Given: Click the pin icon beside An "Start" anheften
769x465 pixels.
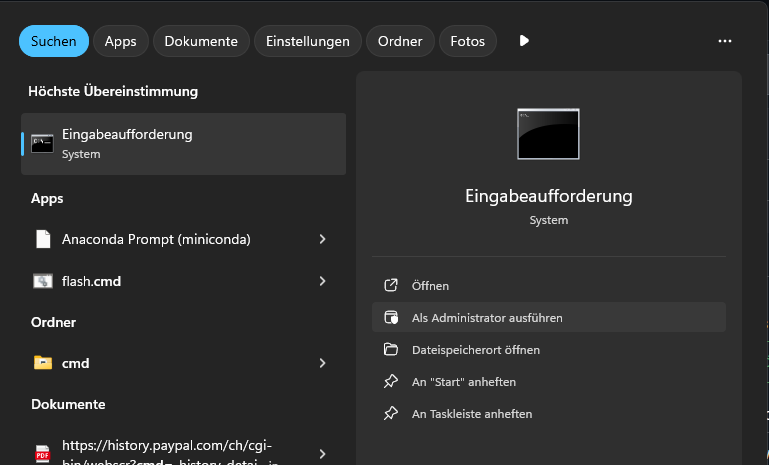Looking at the screenshot, I should [x=391, y=382].
